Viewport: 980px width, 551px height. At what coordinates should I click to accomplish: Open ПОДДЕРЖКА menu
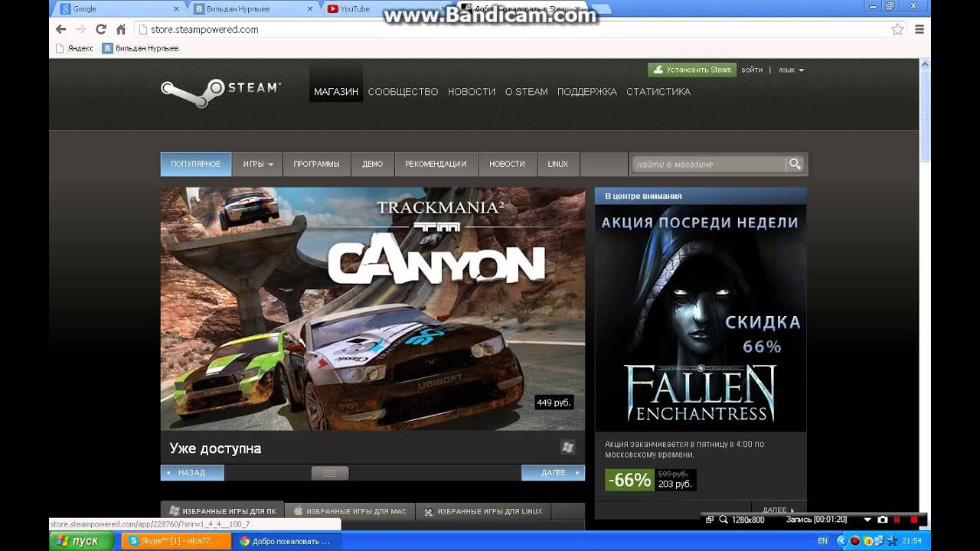586,91
